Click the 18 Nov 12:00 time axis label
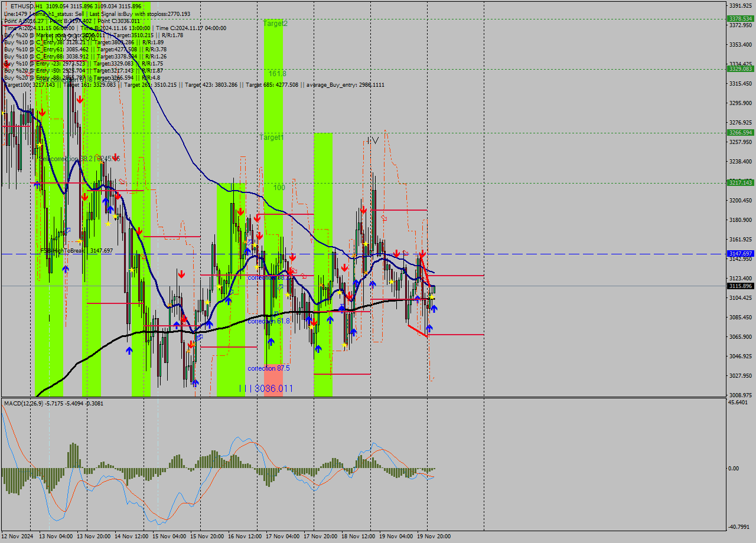Screen dimensions: 756x543 (358, 537)
